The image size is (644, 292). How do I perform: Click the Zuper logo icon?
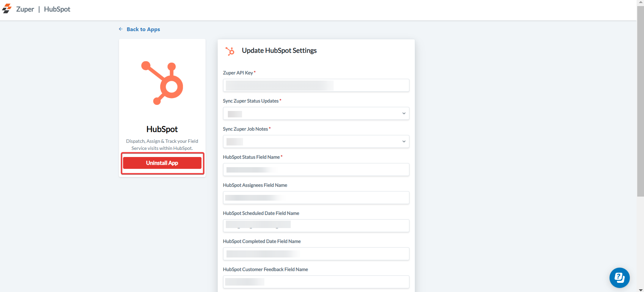click(7, 9)
